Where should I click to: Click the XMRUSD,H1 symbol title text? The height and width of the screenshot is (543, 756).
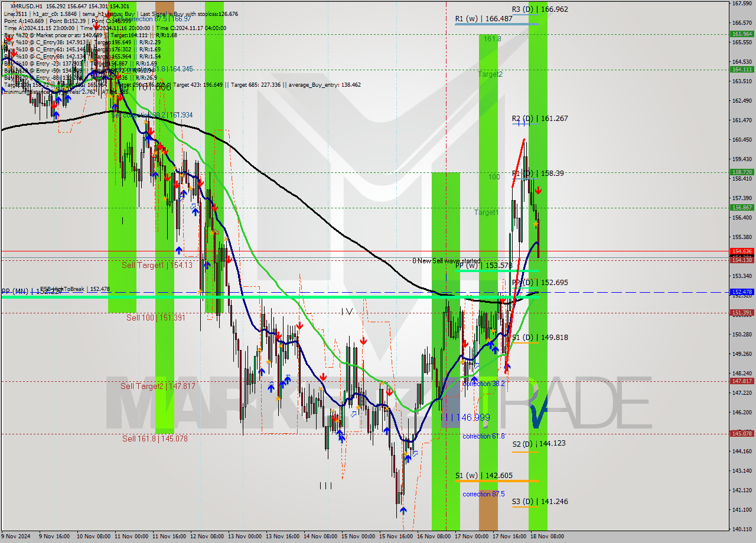(x=27, y=5)
